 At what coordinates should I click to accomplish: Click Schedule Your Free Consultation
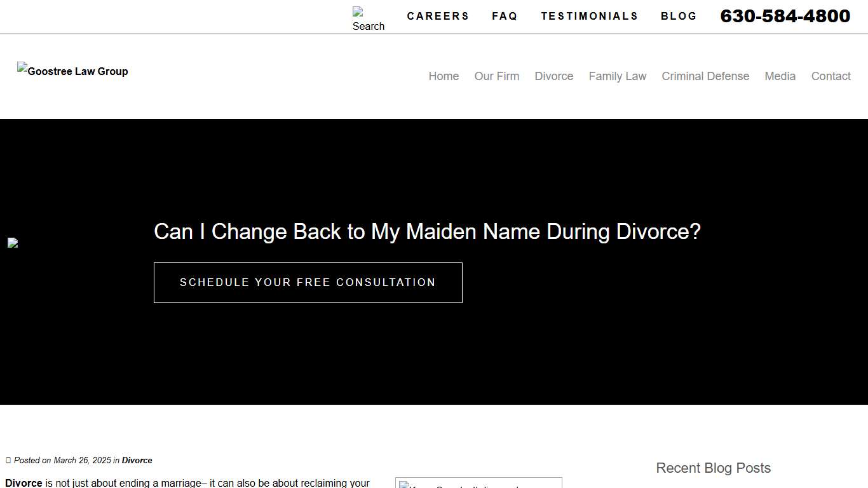(308, 282)
